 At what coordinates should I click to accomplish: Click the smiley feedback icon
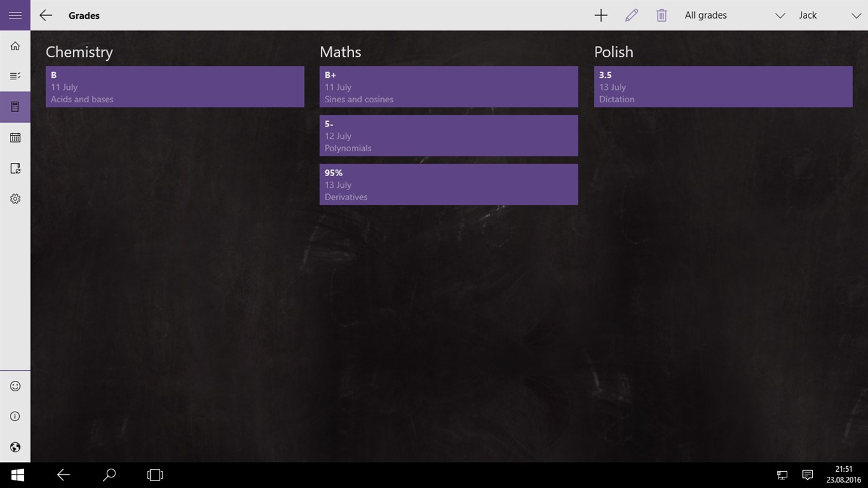[x=15, y=385]
